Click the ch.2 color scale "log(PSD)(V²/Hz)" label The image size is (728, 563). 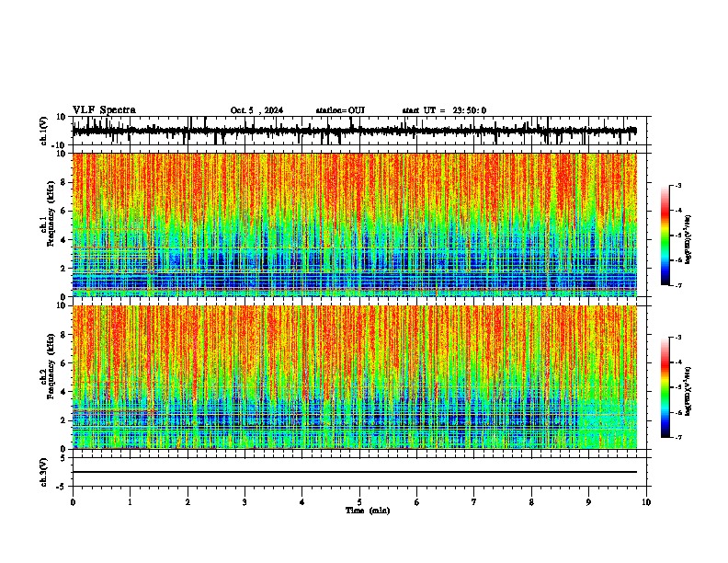coord(688,392)
